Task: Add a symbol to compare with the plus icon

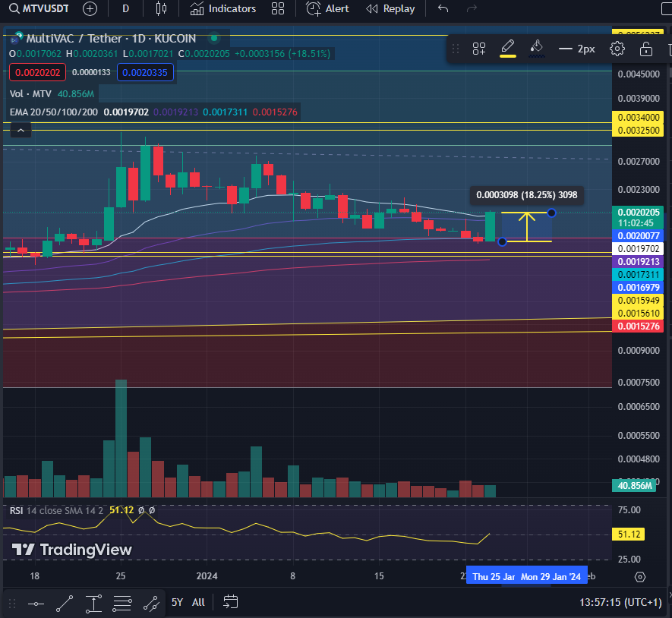Action: (90, 8)
